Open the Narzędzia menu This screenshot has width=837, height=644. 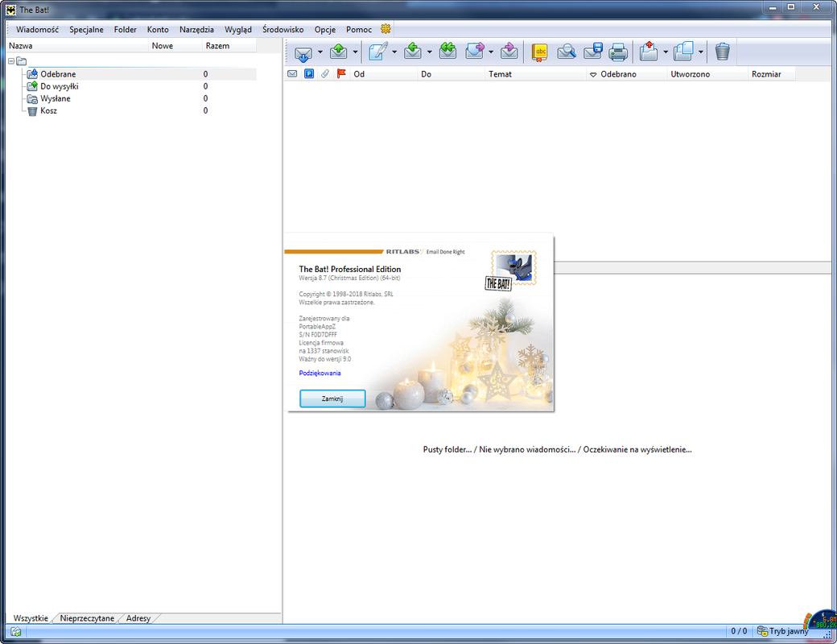point(196,29)
